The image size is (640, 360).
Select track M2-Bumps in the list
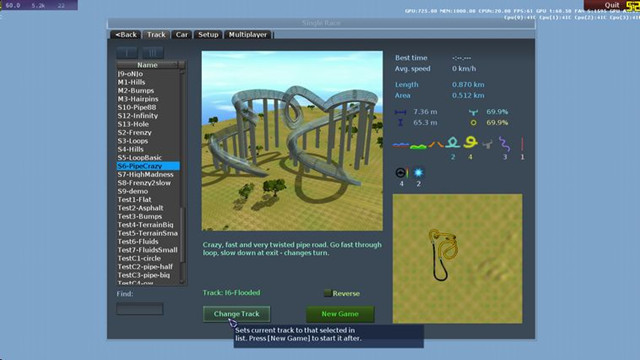(148, 91)
